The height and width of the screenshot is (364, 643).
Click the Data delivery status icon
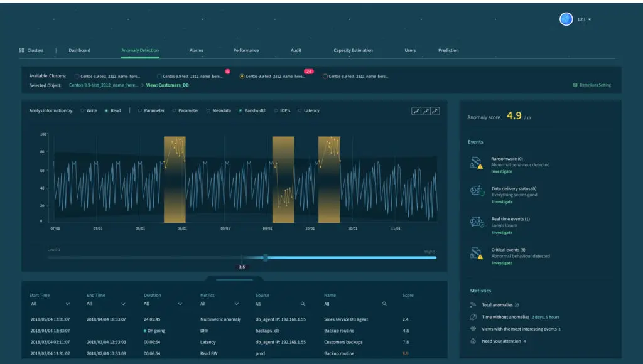(x=476, y=192)
